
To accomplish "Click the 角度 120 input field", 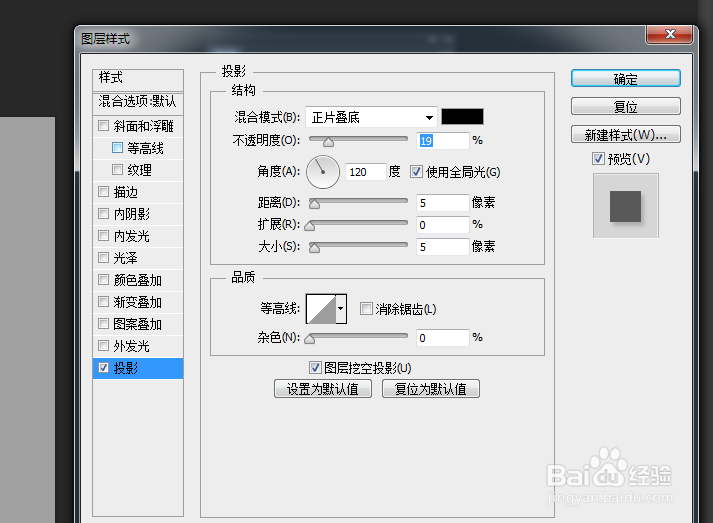I will tap(366, 172).
